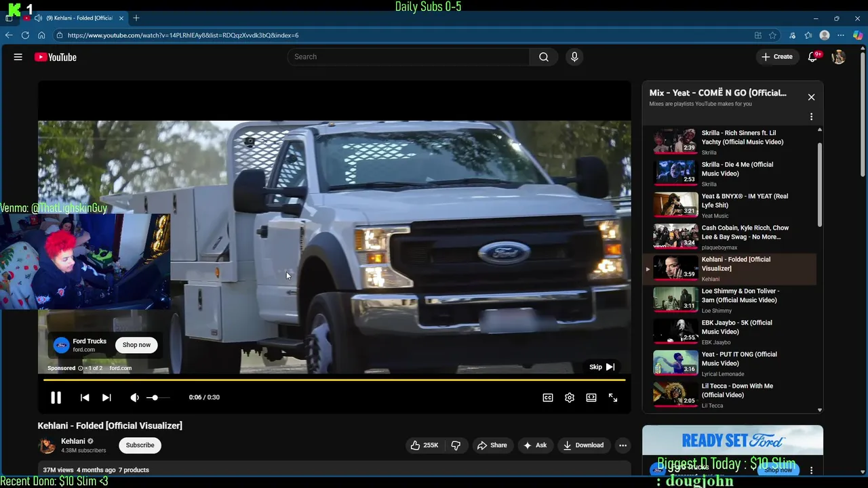Viewport: 868px width, 488px height.
Task: Click the search magnifier button
Action: click(544, 57)
